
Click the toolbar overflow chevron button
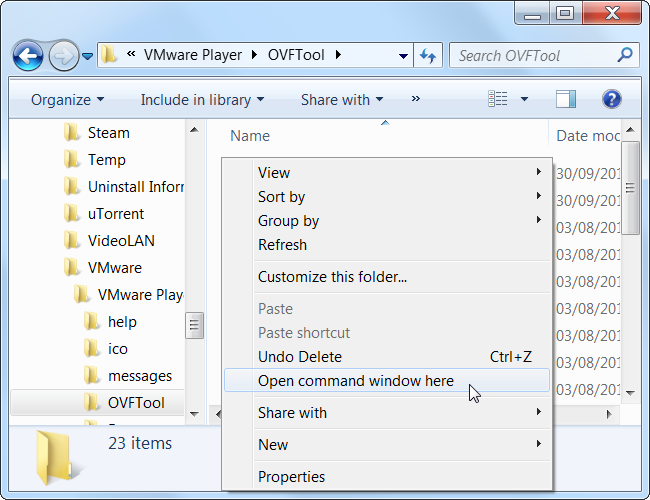point(415,99)
